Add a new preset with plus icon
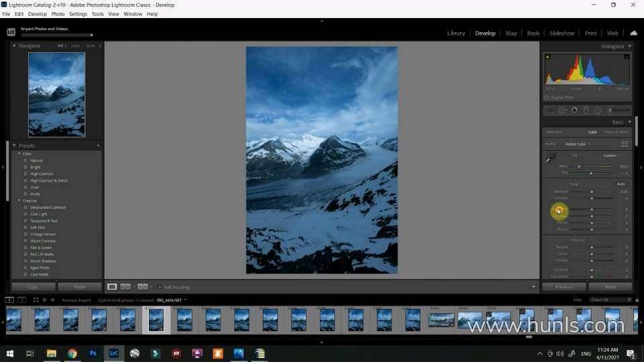Viewport: 644px width, 362px height. pyautogui.click(x=98, y=145)
